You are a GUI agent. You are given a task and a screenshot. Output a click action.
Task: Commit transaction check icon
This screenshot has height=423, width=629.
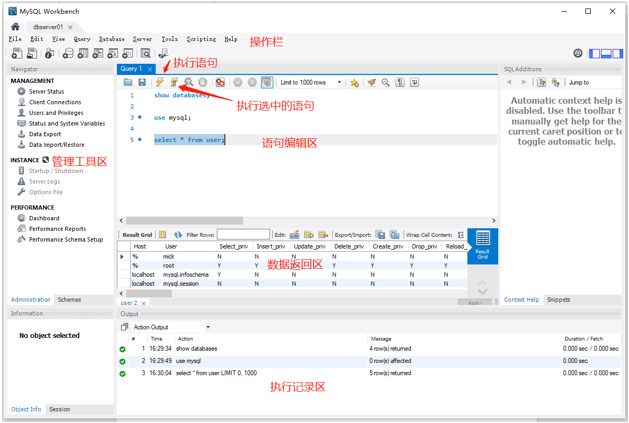point(238,82)
